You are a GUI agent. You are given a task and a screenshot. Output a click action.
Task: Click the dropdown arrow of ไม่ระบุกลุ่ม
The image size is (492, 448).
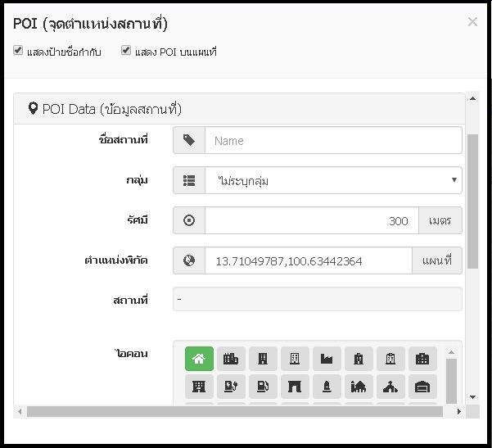click(454, 180)
